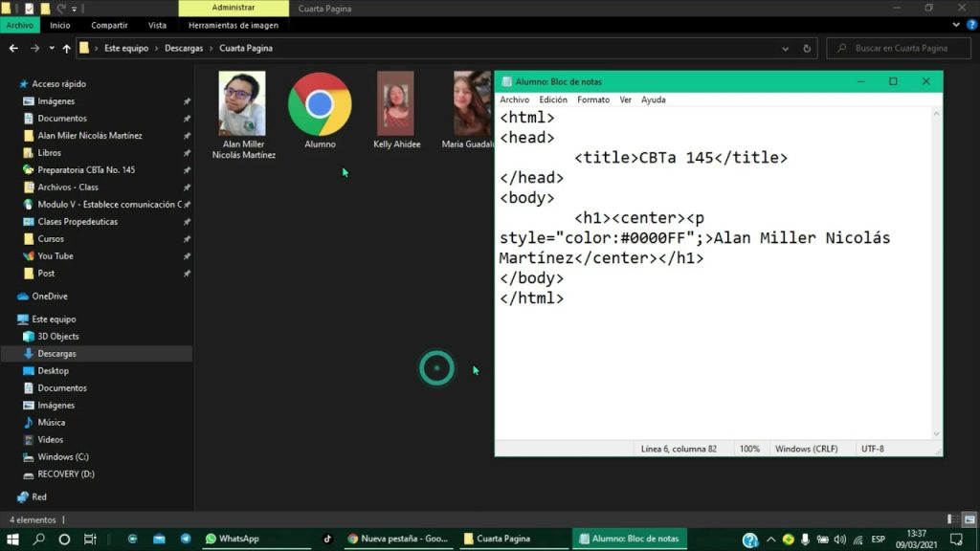
Task: Click the TikTok taskbar icon
Action: pos(327,539)
